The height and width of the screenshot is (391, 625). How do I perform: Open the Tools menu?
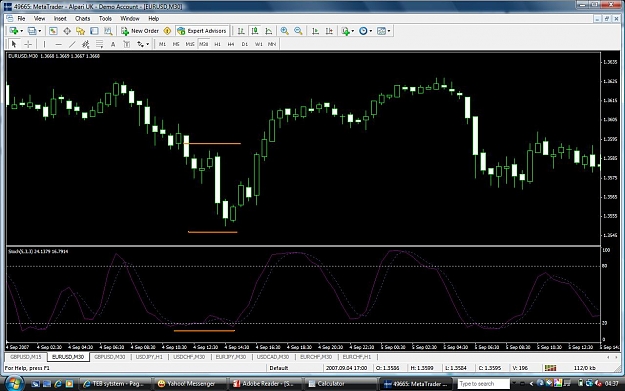105,18
